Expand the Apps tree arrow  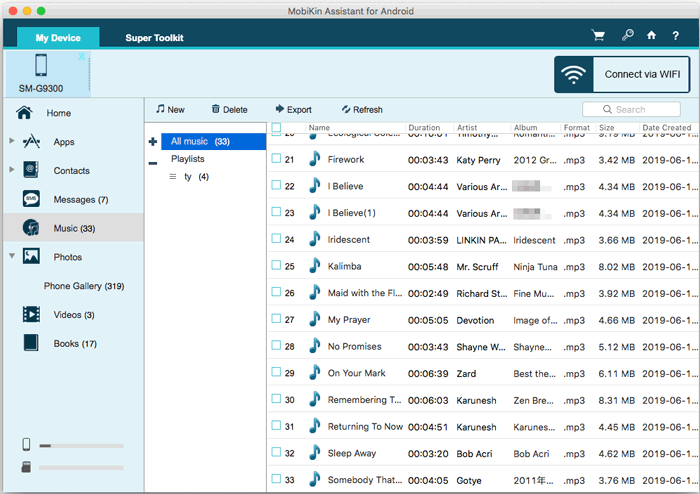(x=12, y=141)
